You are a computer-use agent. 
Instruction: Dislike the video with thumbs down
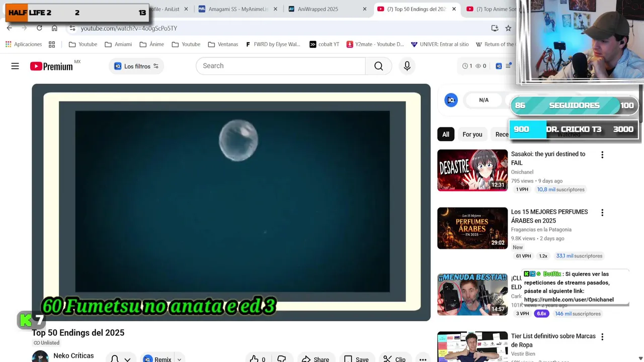click(282, 359)
